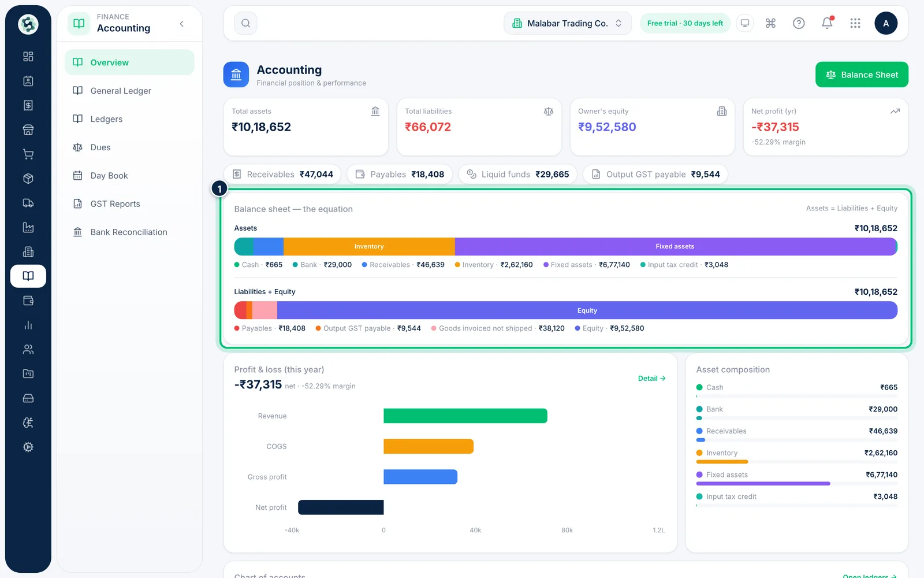The height and width of the screenshot is (578, 924).
Task: Open the notifications bell
Action: point(827,23)
